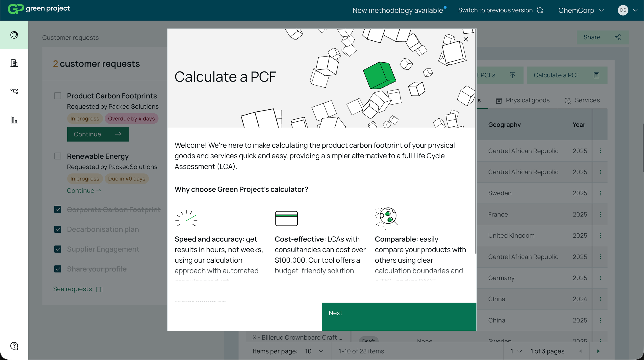Click the Overdue by 4 days tag
Viewport: 644px width, 360px height.
pyautogui.click(x=131, y=119)
